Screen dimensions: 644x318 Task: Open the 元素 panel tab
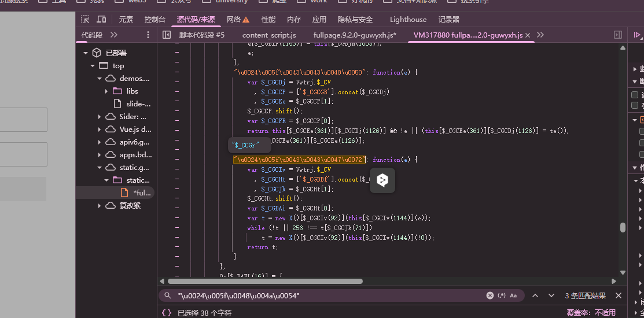tap(126, 19)
